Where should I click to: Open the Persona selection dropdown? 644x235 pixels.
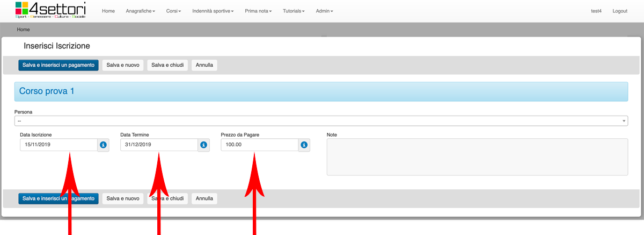pyautogui.click(x=320, y=121)
